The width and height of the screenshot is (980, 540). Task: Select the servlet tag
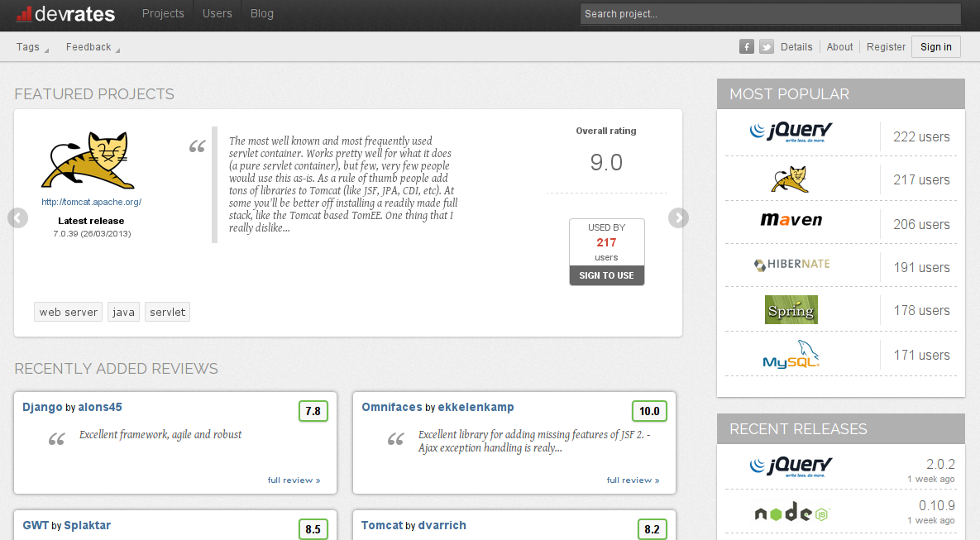(x=168, y=312)
